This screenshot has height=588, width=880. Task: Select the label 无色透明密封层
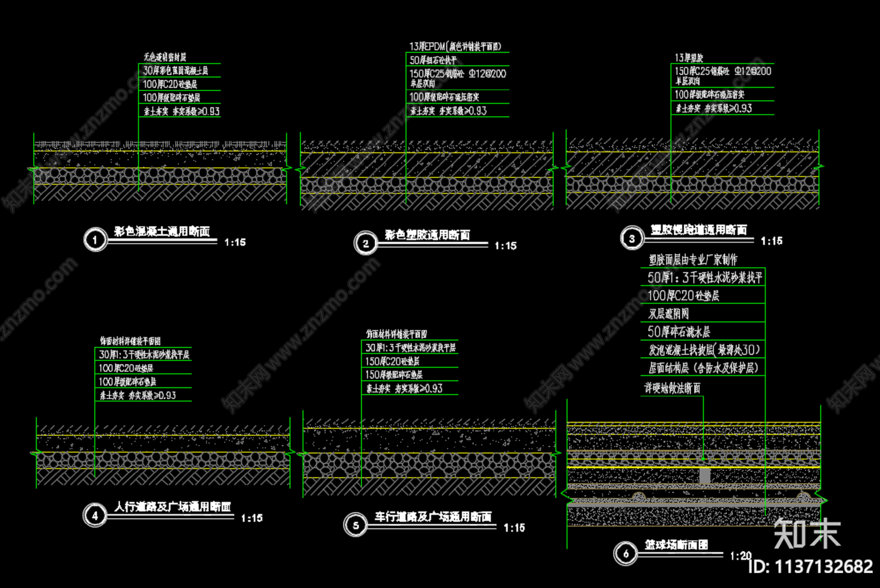pyautogui.click(x=165, y=57)
